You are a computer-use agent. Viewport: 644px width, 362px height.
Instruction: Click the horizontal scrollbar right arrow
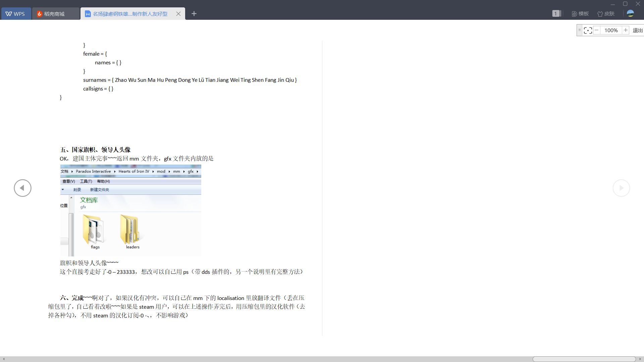(640, 359)
